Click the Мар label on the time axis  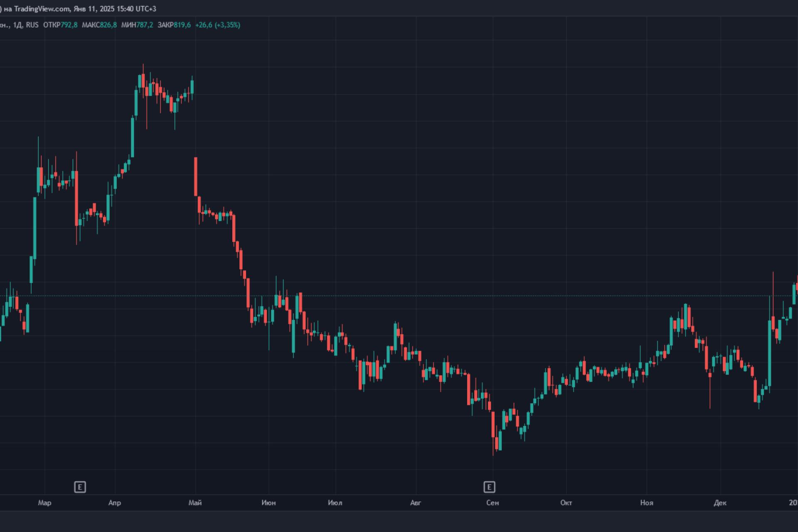pos(44,503)
